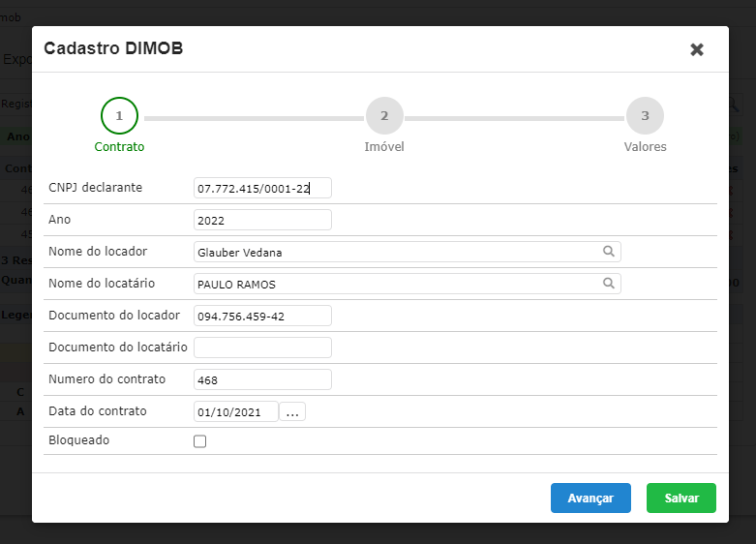
Task: Go to step 3 Valores
Action: 645,116
